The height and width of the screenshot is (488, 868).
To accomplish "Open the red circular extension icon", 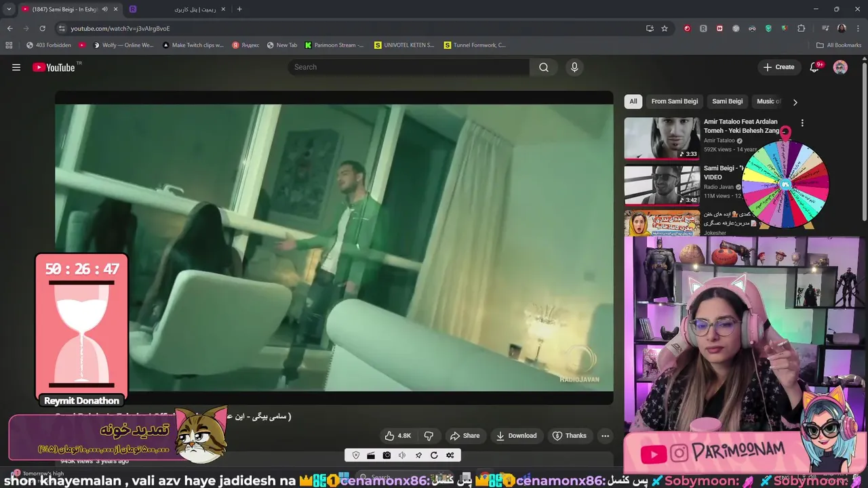I will pos(687,28).
